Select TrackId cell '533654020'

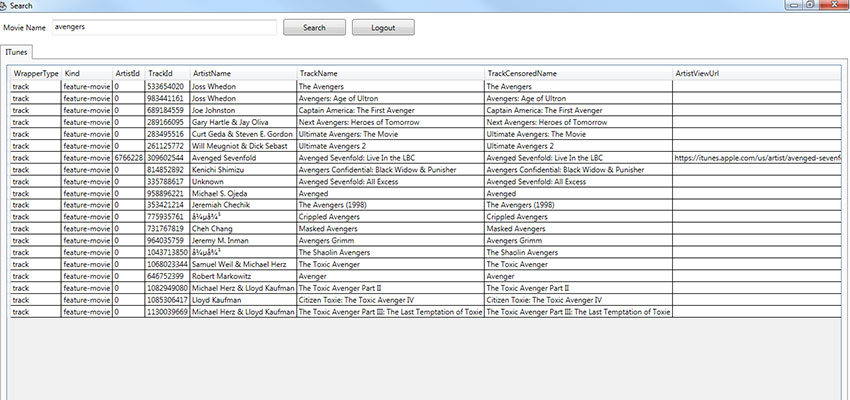[x=167, y=86]
